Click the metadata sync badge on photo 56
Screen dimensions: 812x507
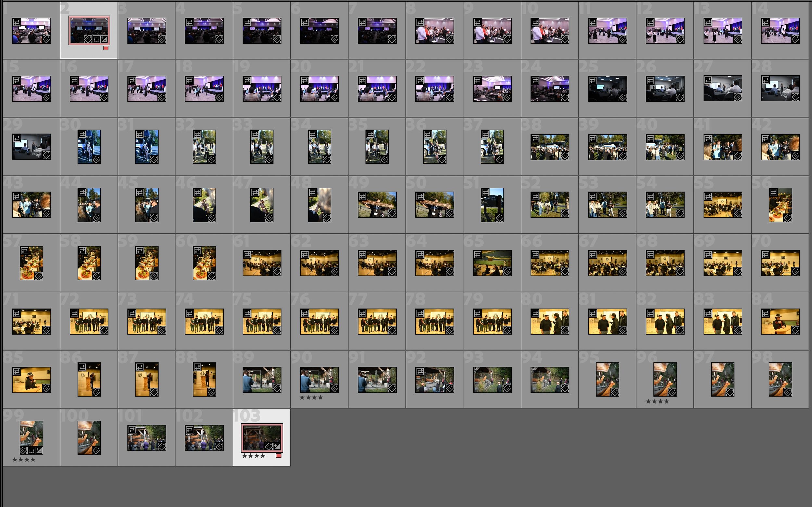(x=773, y=192)
